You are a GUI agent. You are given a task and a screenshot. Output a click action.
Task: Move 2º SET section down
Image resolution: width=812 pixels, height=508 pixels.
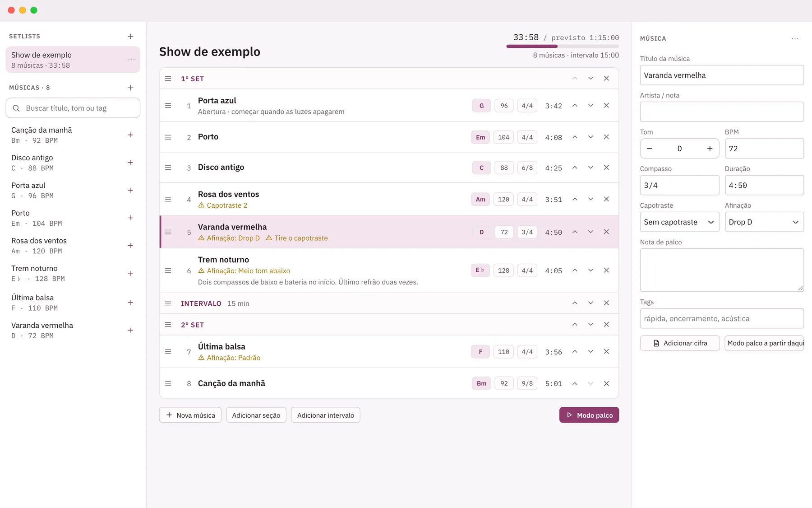(591, 325)
